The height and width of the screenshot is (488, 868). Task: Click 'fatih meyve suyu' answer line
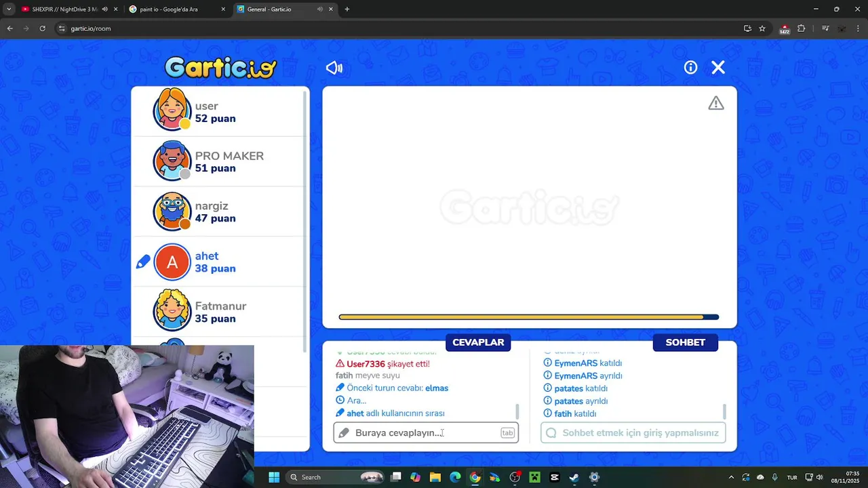point(368,375)
